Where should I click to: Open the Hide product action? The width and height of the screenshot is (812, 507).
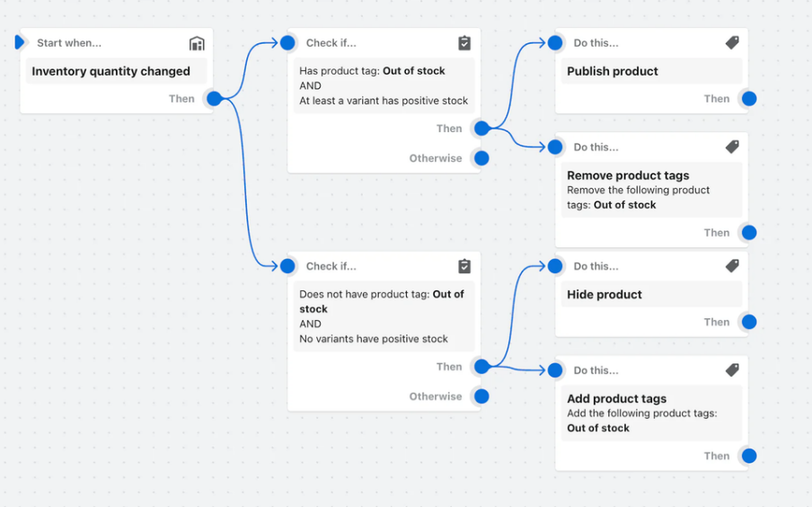[x=651, y=295]
